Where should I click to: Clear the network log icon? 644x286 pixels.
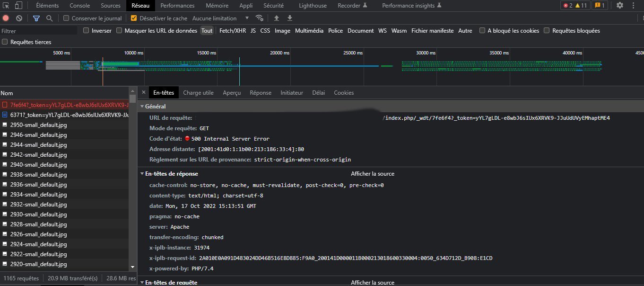pyautogui.click(x=19, y=18)
